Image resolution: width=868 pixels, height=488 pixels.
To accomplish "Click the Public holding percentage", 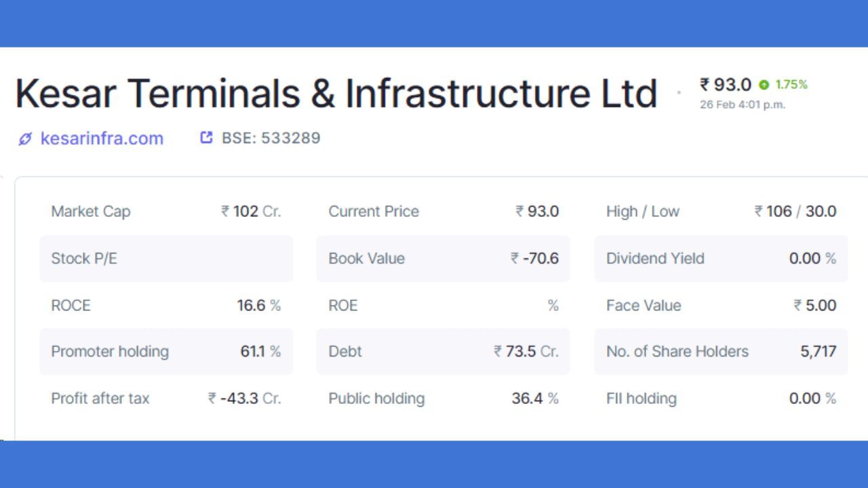I will pos(535,399).
